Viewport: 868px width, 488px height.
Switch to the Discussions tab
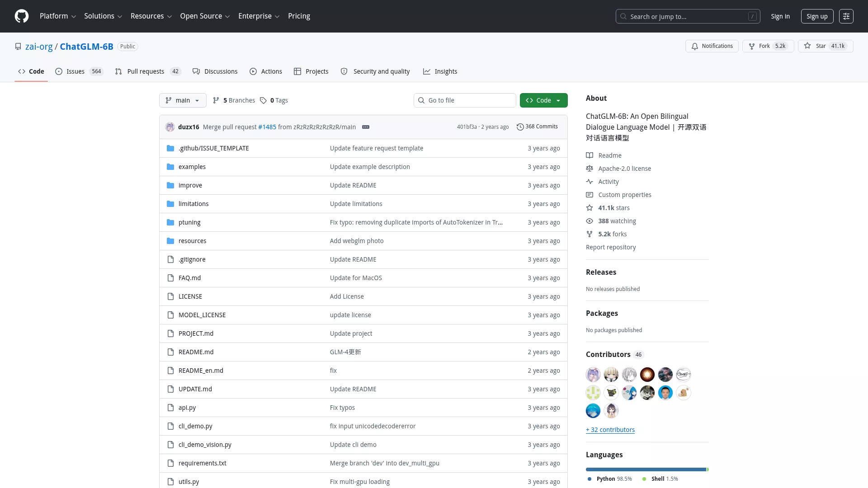coord(215,71)
